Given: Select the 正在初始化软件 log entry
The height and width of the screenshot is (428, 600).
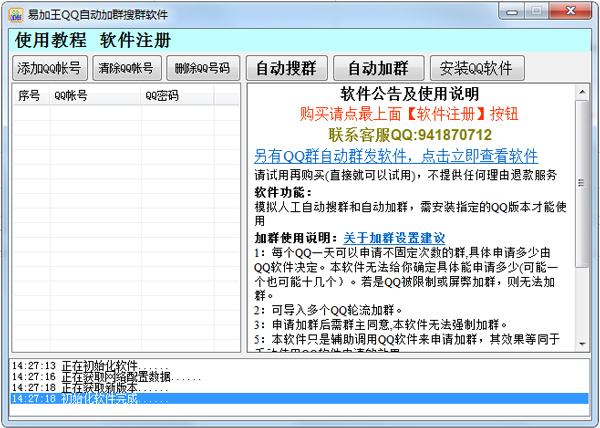Looking at the screenshot, I should pos(100,366).
